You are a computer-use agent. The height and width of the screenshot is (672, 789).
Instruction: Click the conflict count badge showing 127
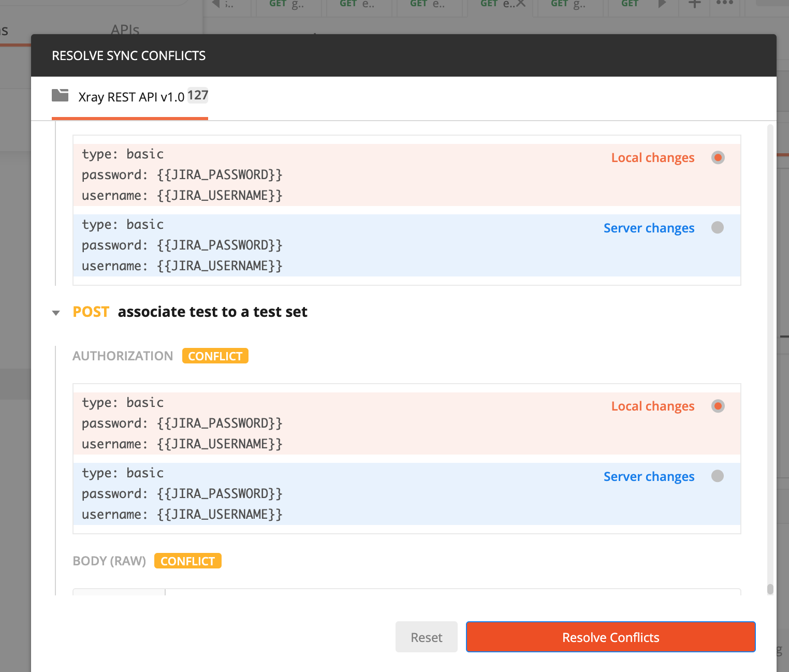[198, 95]
